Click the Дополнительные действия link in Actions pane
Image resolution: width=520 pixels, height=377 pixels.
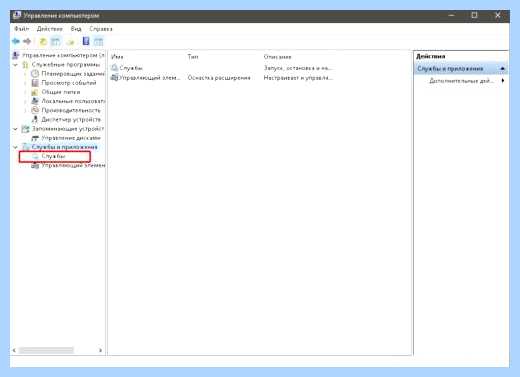coord(462,81)
